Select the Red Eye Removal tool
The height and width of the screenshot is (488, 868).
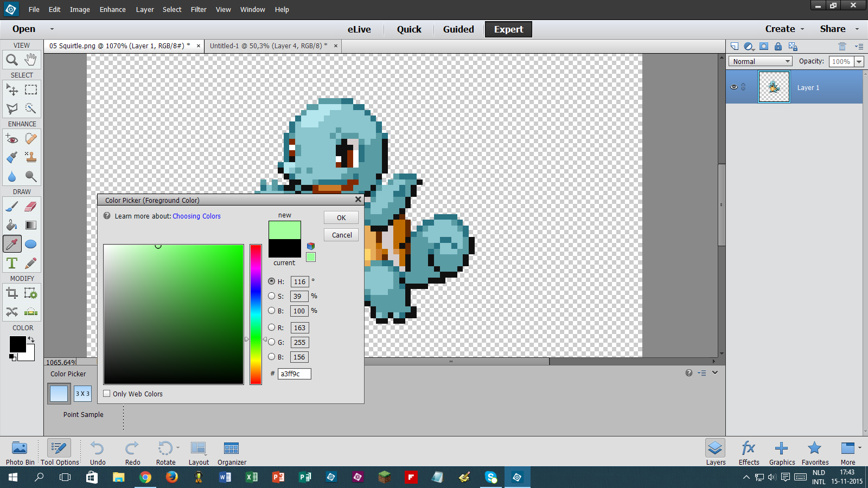coord(11,139)
